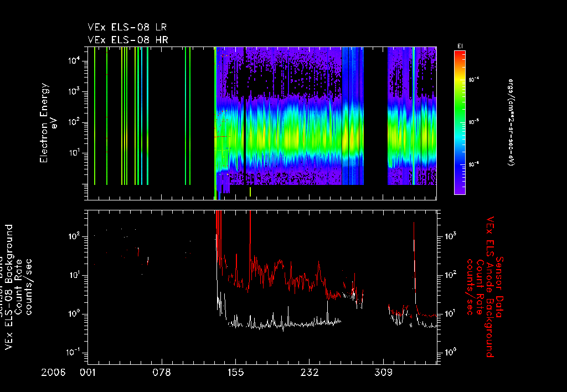Click the blue data band near day 270
The width and height of the screenshot is (567, 392).
point(353,116)
